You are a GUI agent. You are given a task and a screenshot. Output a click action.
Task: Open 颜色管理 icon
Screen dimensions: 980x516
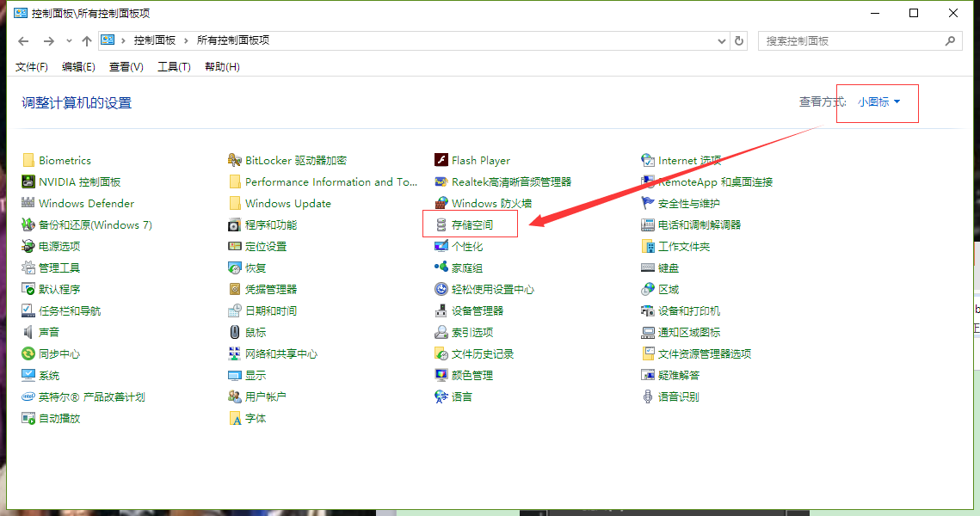(x=441, y=376)
